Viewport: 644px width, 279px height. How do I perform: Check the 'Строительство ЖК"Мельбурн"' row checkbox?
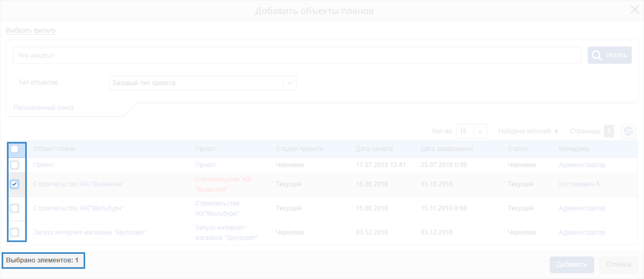pyautogui.click(x=15, y=208)
